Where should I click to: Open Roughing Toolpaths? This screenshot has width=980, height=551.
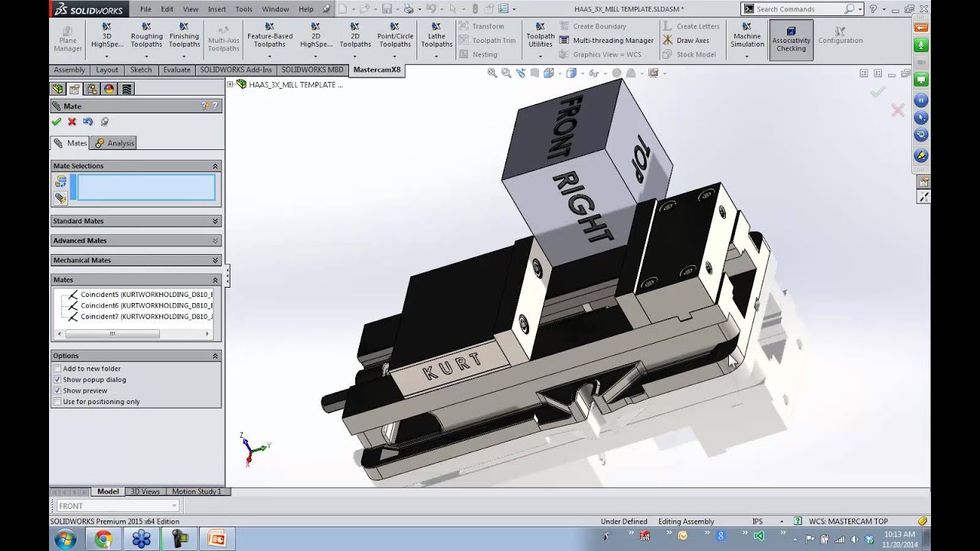(146, 40)
